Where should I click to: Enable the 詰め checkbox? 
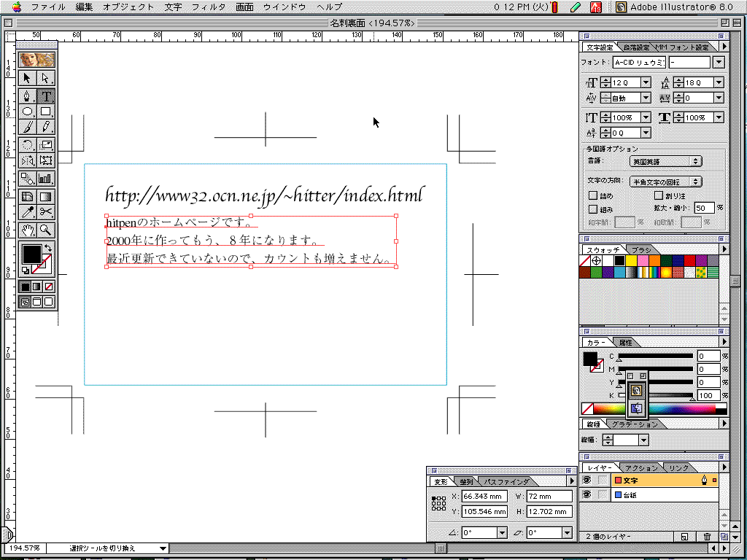coord(592,195)
